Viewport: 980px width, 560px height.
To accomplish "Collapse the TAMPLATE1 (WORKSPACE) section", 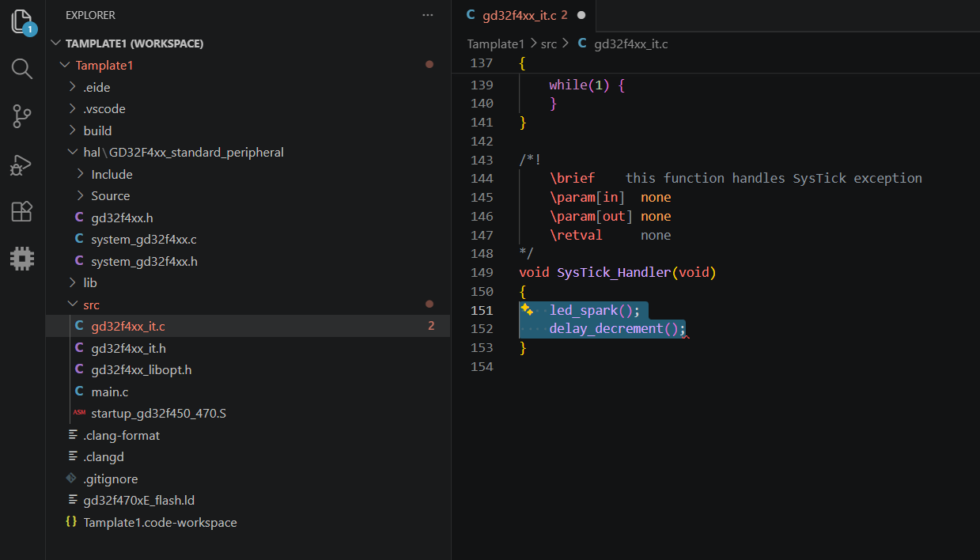I will (56, 44).
